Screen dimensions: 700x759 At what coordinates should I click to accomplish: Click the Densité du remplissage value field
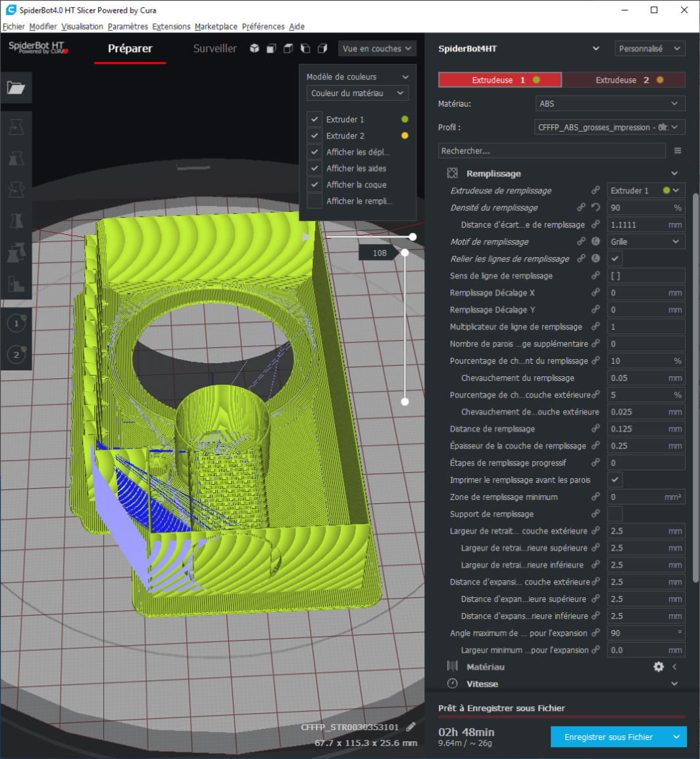(x=646, y=207)
